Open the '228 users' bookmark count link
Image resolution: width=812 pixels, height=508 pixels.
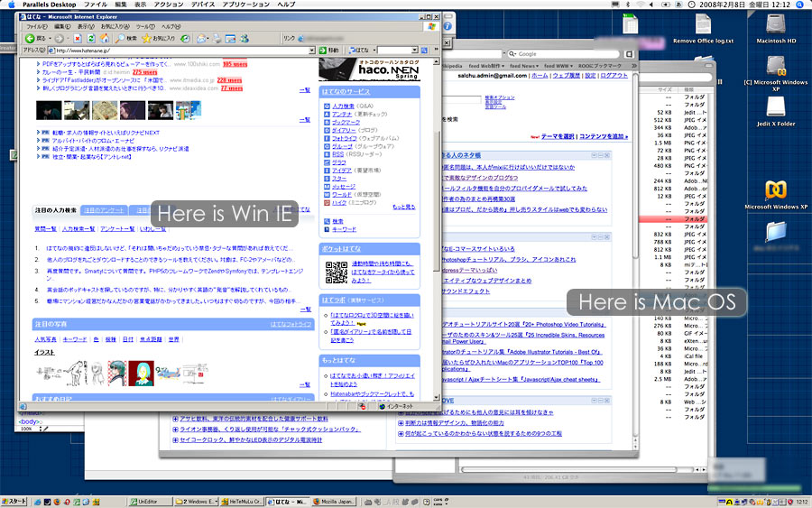(229, 80)
